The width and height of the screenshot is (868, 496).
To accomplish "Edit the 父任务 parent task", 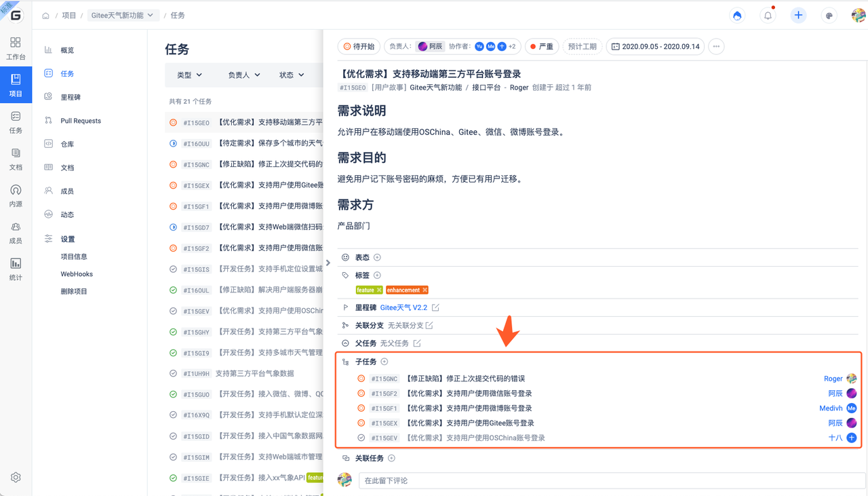I will click(417, 343).
